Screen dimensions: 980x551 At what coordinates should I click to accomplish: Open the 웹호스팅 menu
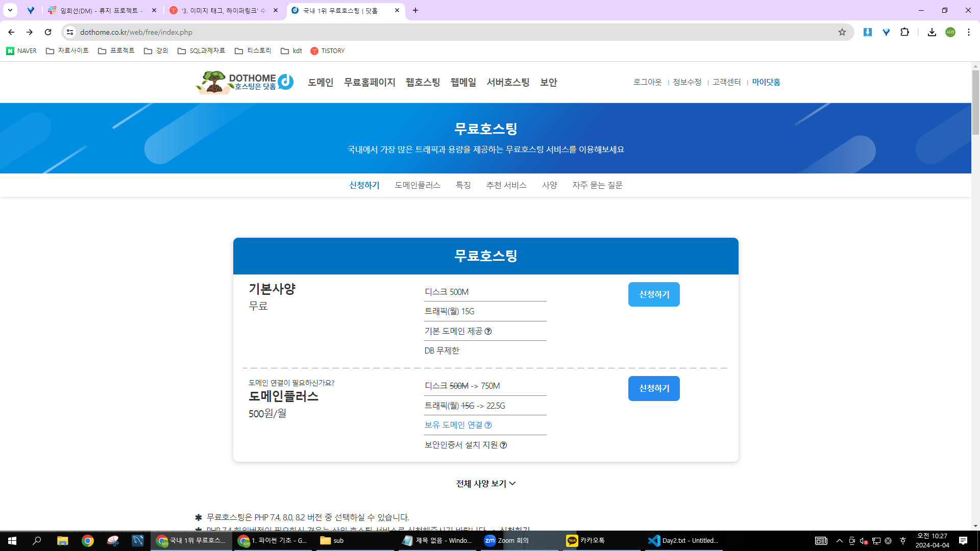[423, 82]
